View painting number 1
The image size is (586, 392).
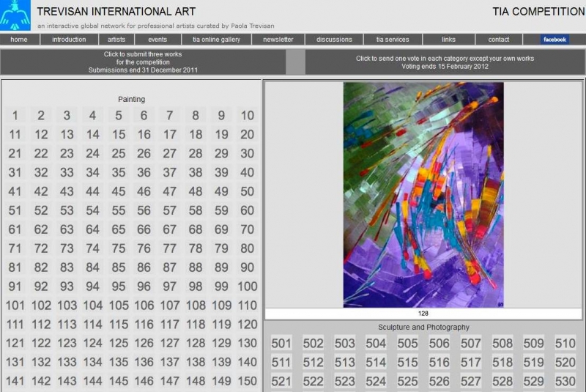tap(15, 115)
